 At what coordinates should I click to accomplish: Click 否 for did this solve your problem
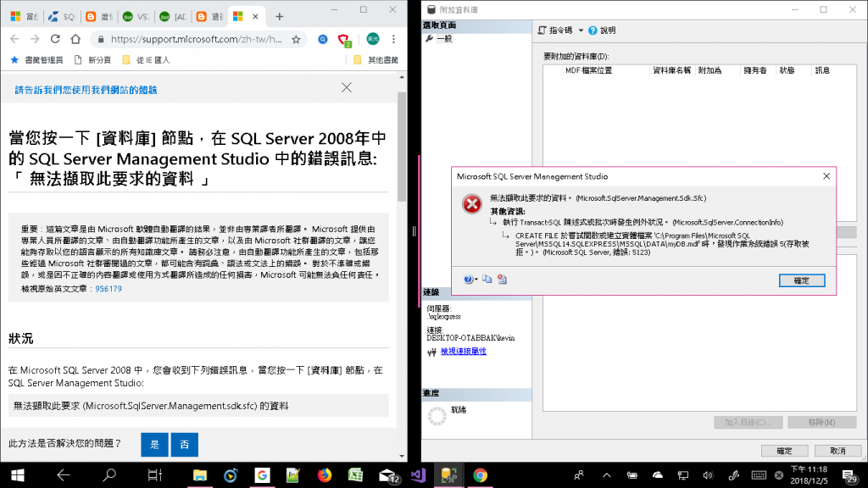tap(184, 444)
